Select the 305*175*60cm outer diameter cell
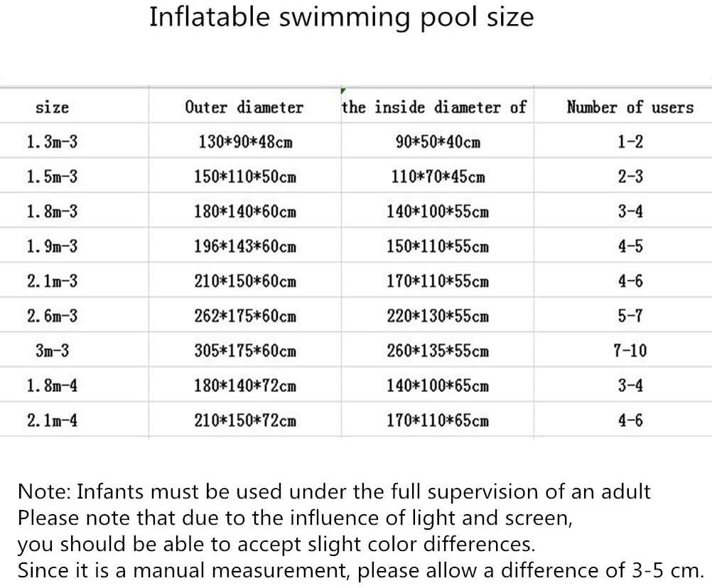Image resolution: width=712 pixels, height=588 pixels. (245, 351)
